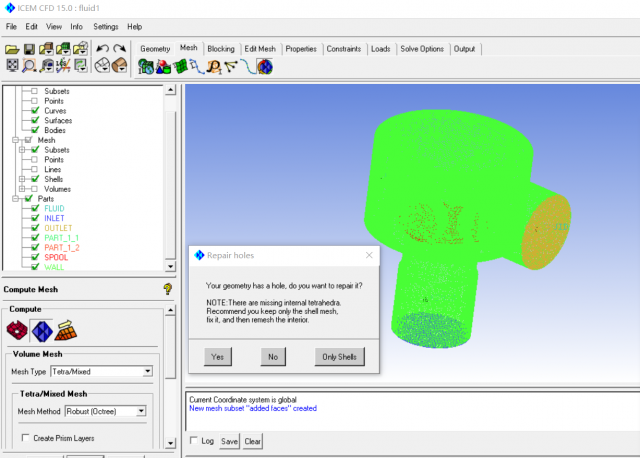Enable the Log checkbox
640x458 pixels.
click(193, 441)
